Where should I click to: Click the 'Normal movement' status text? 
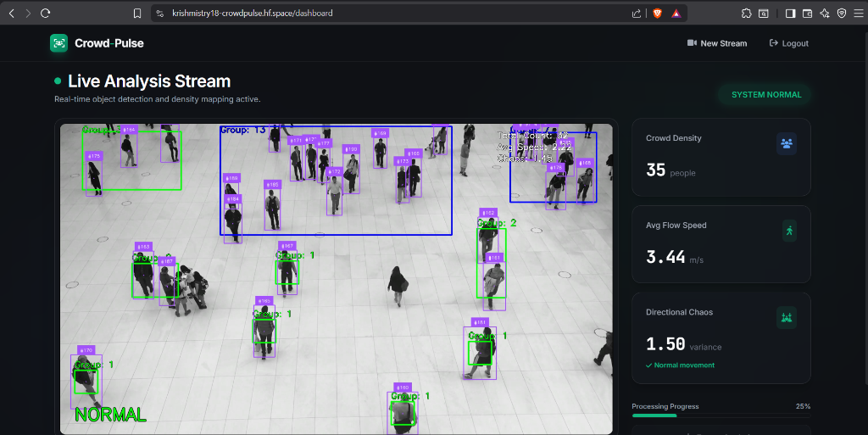coord(684,365)
